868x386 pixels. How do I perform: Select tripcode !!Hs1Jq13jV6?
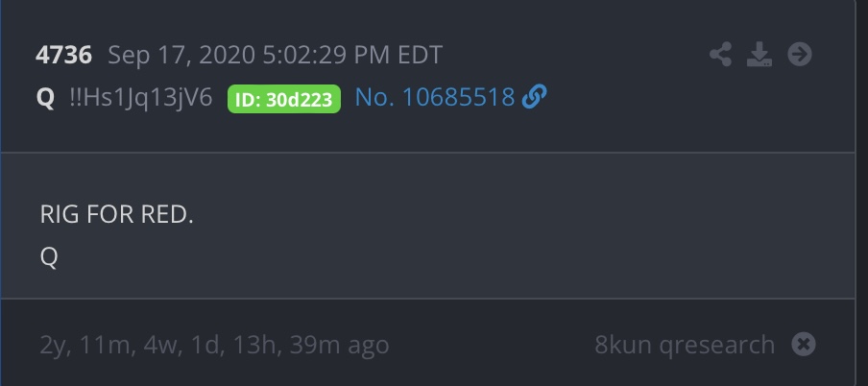(141, 98)
